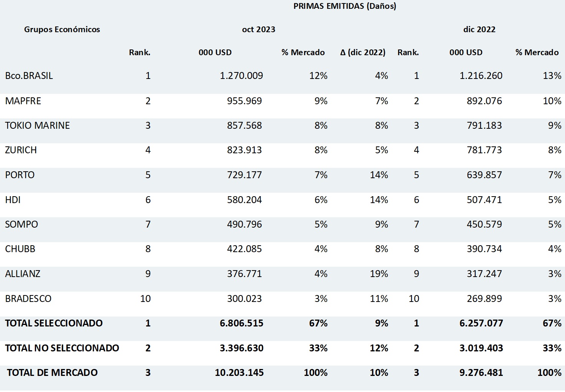Viewport: 565px width, 392px height.
Task: Select the Bco.BRASIL row label
Action: (x=29, y=76)
